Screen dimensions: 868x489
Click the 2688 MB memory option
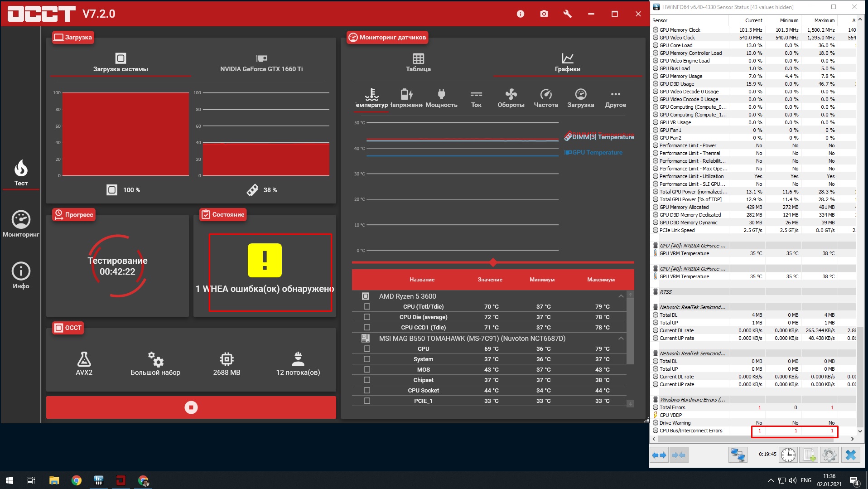click(227, 363)
